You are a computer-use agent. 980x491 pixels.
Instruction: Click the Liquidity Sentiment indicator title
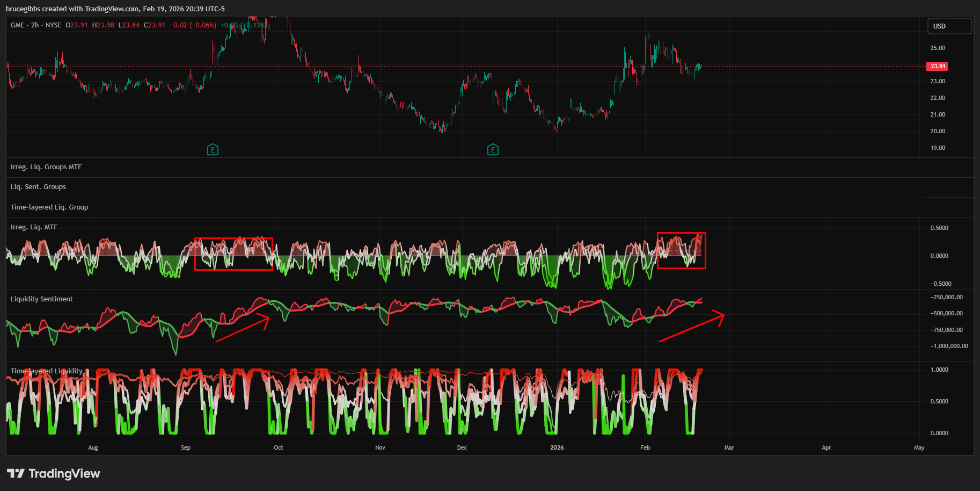[42, 299]
